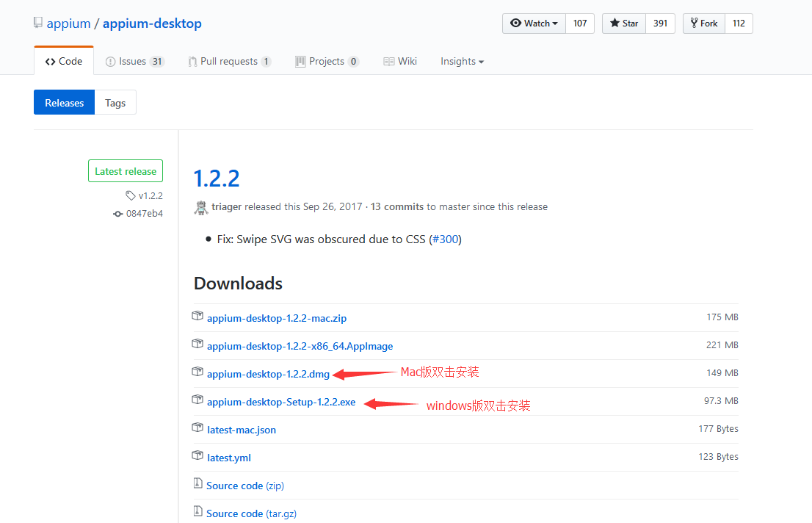This screenshot has height=523, width=812.
Task: View the 107 watchers count
Action: (x=580, y=24)
